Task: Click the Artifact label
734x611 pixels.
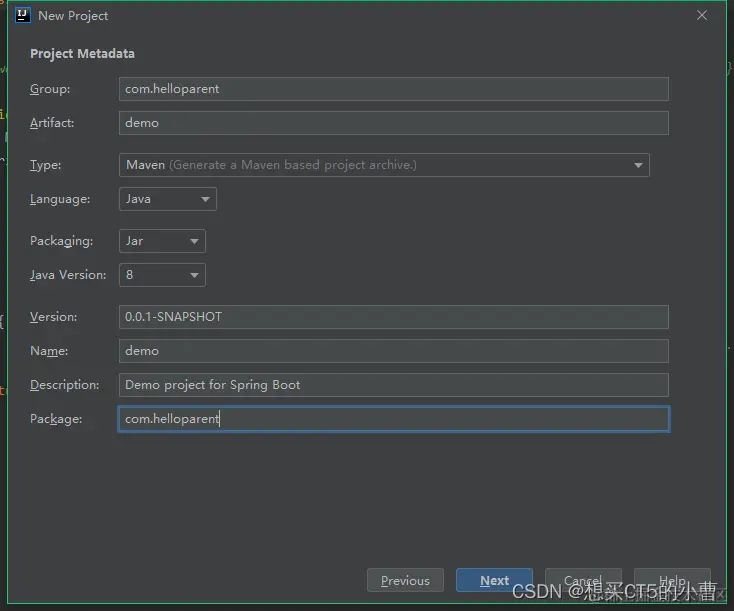Action: [52, 123]
